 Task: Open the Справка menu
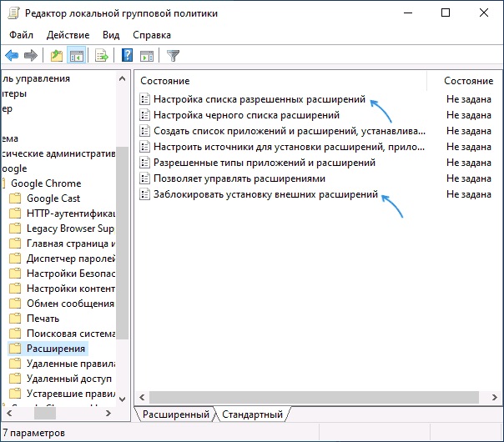(152, 35)
